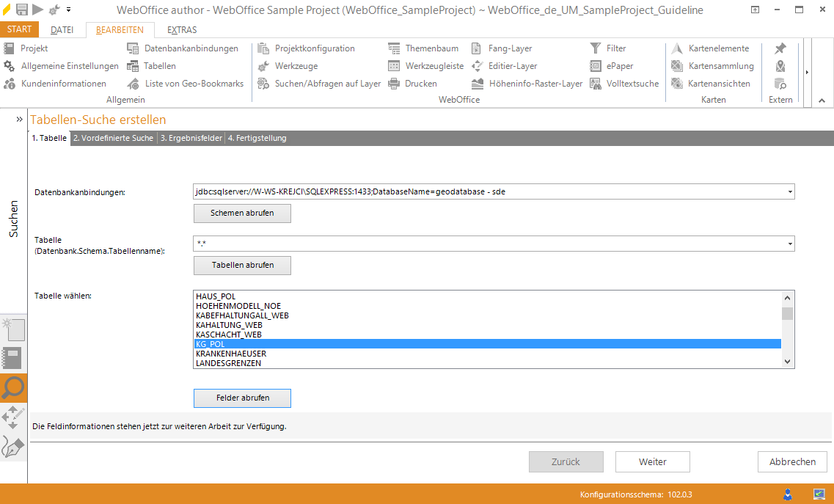The image size is (834, 504).
Task: Click the table list scroll down arrow
Action: [787, 362]
